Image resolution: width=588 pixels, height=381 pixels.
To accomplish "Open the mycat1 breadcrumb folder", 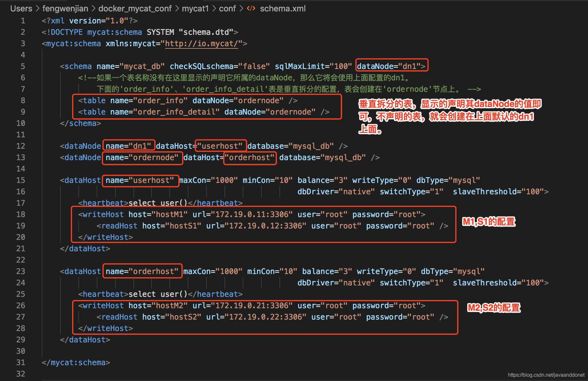I will [195, 9].
